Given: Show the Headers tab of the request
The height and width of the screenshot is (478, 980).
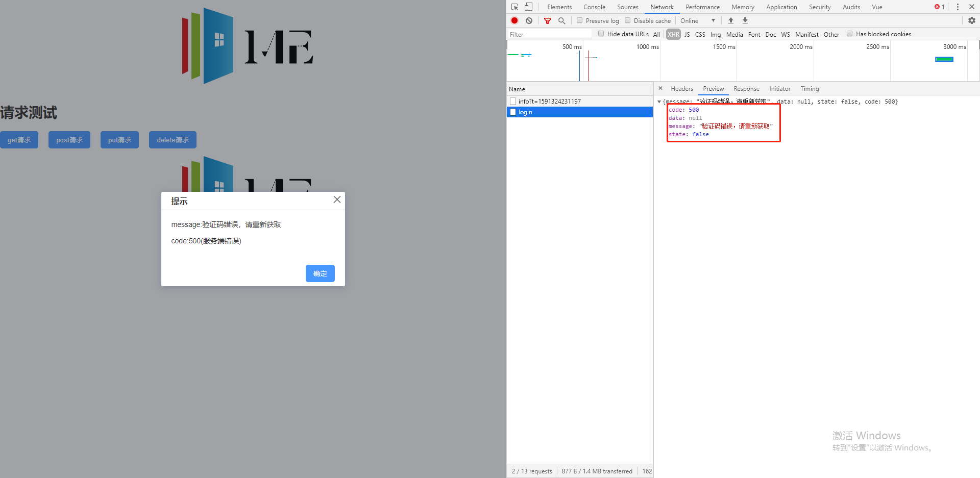Looking at the screenshot, I should tap(682, 89).
